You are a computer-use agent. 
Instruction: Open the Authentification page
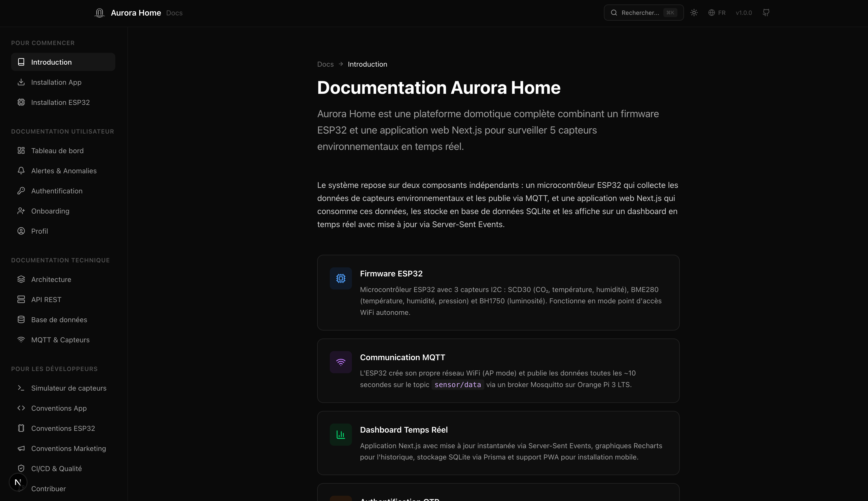[x=63, y=191]
